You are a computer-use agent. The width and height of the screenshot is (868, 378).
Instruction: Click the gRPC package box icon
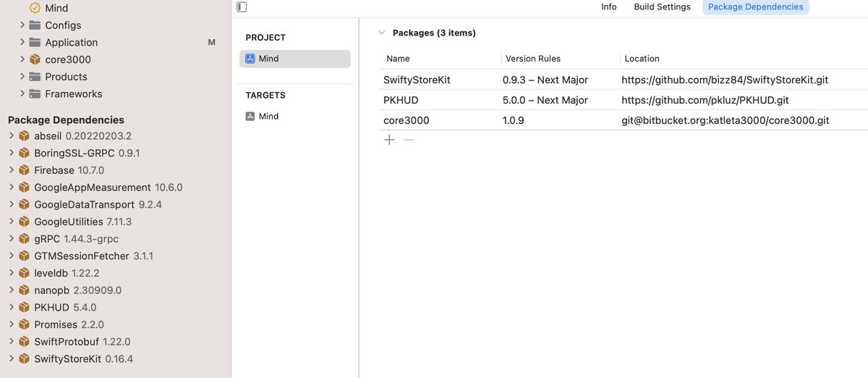pyautogui.click(x=24, y=238)
